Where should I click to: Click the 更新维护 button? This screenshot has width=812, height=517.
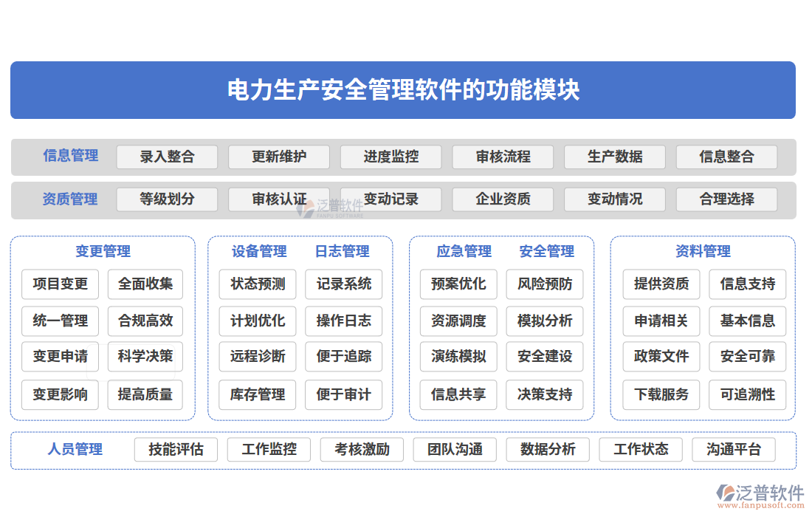279,157
